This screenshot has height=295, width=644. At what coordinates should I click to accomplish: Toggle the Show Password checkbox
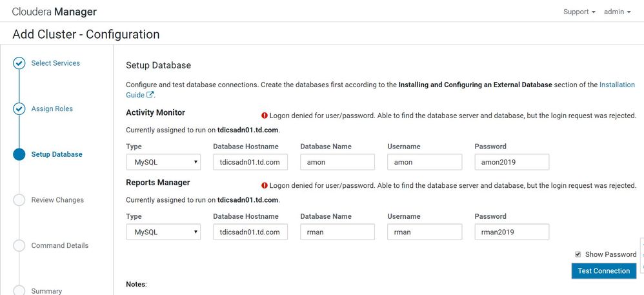click(x=578, y=254)
